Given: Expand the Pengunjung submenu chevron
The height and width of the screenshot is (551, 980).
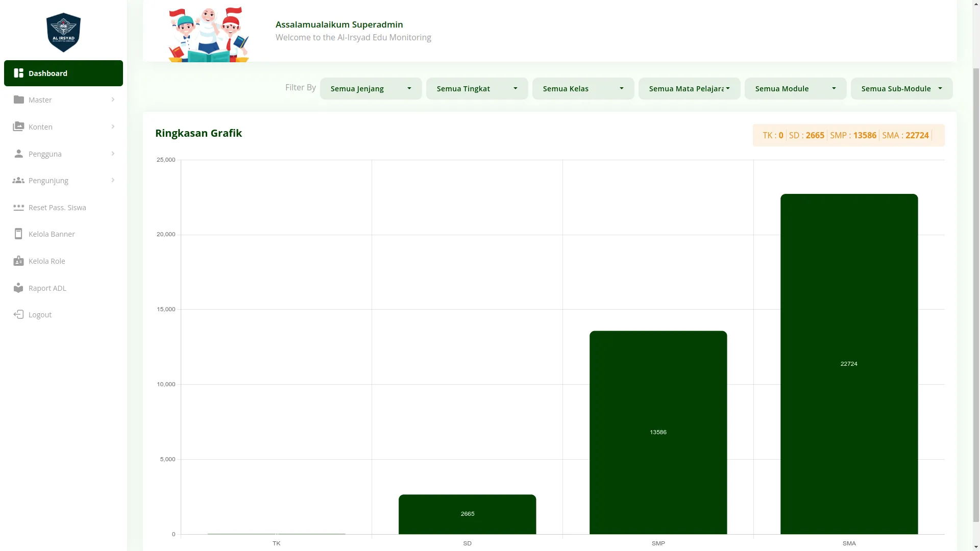Looking at the screenshot, I should [113, 180].
